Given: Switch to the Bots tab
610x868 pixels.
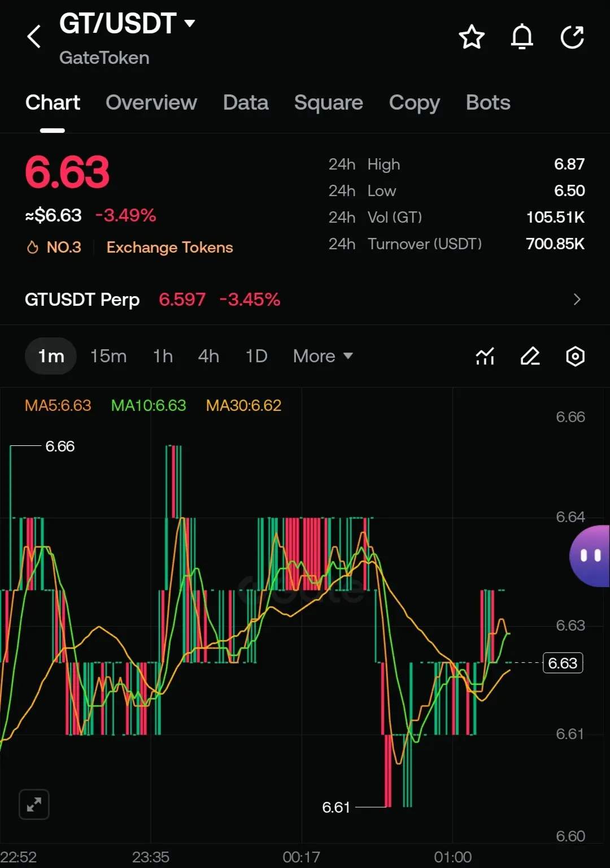Looking at the screenshot, I should (x=488, y=103).
